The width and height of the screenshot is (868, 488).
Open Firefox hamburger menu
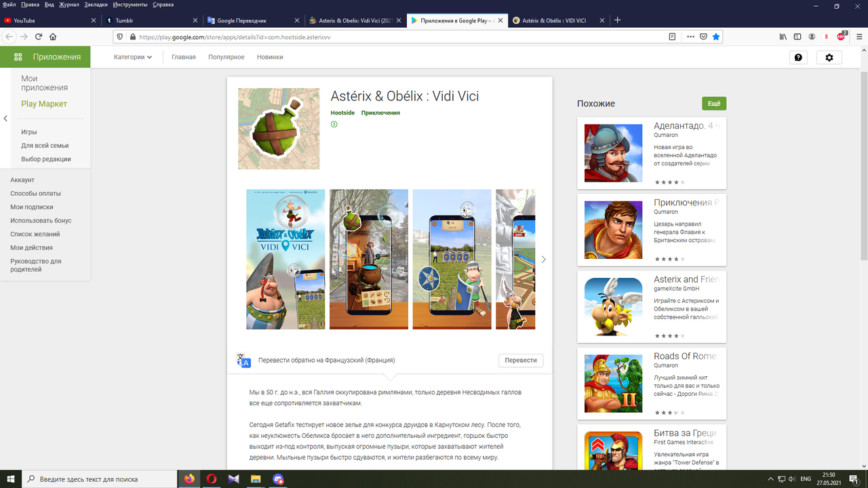pos(858,37)
